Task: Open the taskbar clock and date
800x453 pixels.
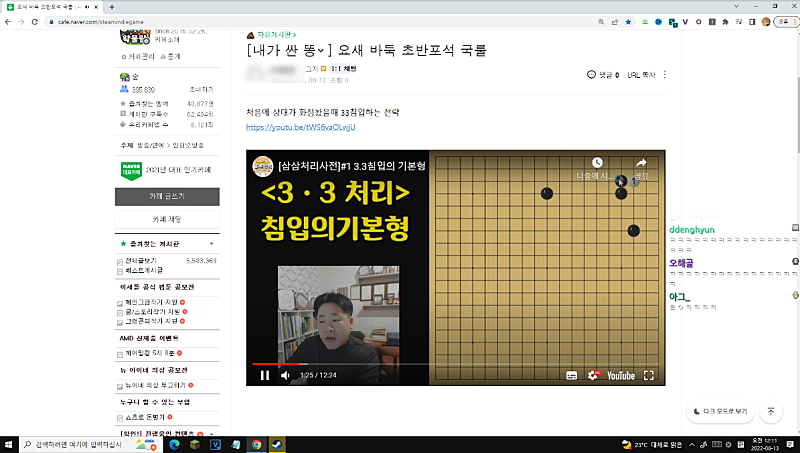Action: click(764, 444)
